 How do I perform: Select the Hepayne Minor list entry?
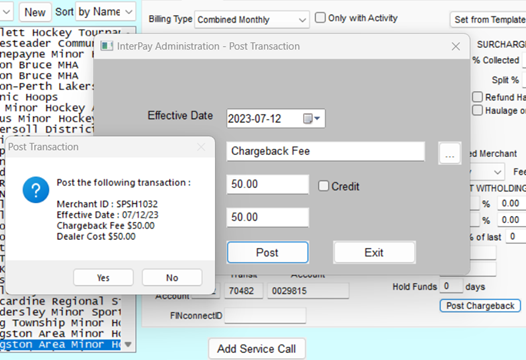(x=47, y=54)
